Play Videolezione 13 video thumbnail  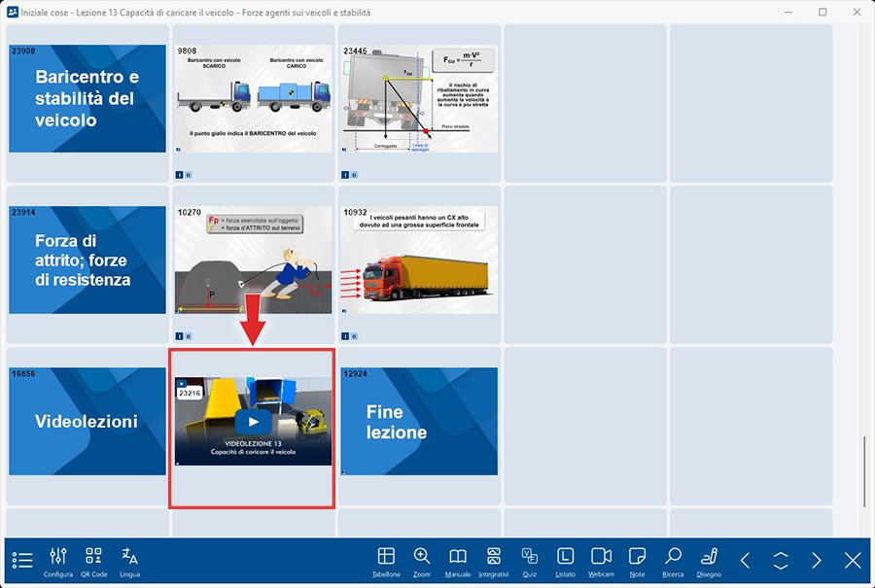[x=253, y=422]
